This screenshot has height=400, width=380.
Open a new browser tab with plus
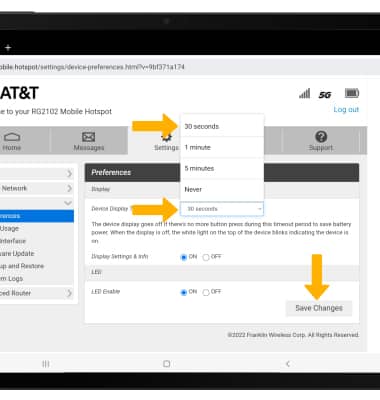point(8,48)
